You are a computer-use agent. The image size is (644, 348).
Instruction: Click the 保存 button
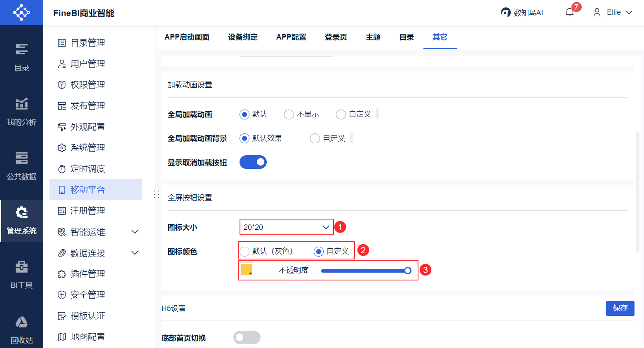pyautogui.click(x=620, y=308)
